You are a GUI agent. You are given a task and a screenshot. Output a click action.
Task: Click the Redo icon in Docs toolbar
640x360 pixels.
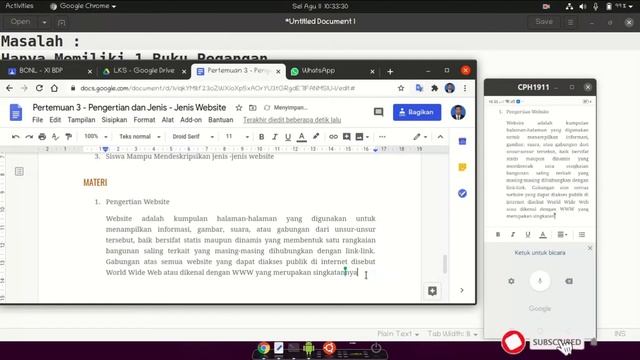click(29, 137)
